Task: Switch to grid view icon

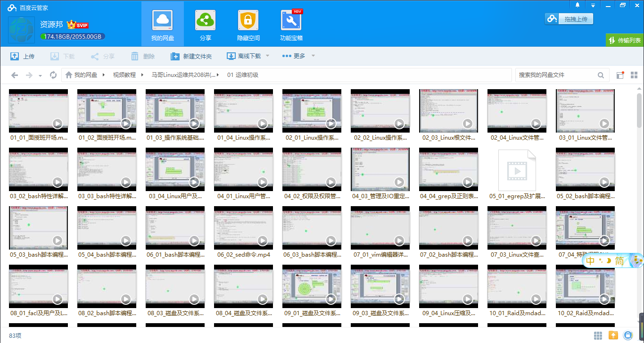Action: tap(634, 75)
